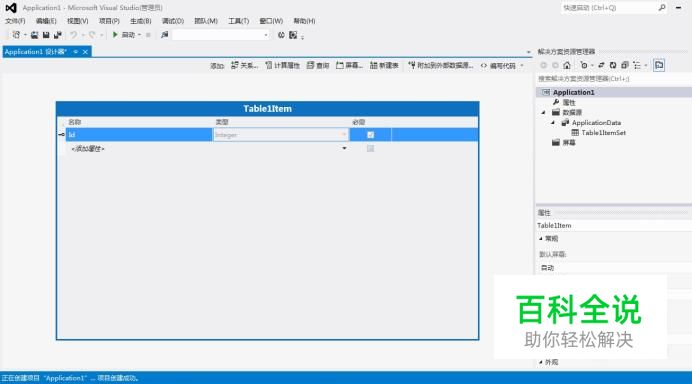The image size is (692, 384).
Task: Select the Application1 project node
Action: click(573, 92)
